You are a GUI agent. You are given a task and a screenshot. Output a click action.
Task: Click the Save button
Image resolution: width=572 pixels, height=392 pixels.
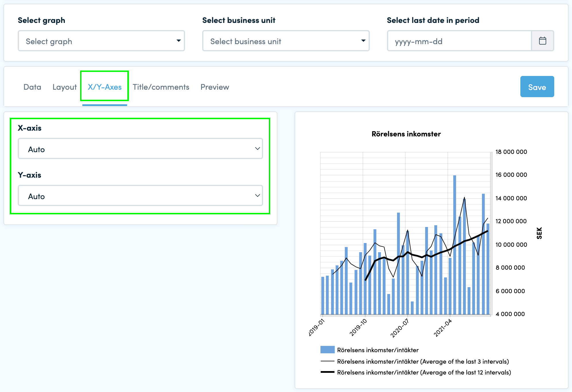537,87
